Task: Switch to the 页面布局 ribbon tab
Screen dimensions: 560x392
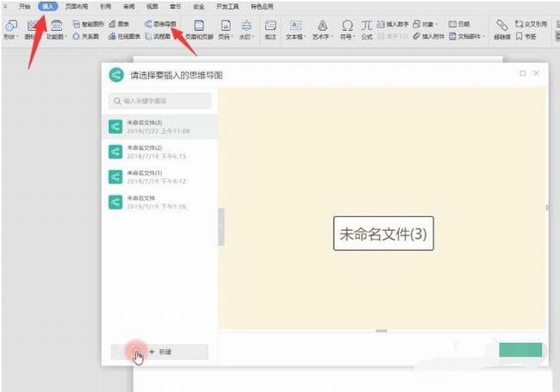Action: 76,6
